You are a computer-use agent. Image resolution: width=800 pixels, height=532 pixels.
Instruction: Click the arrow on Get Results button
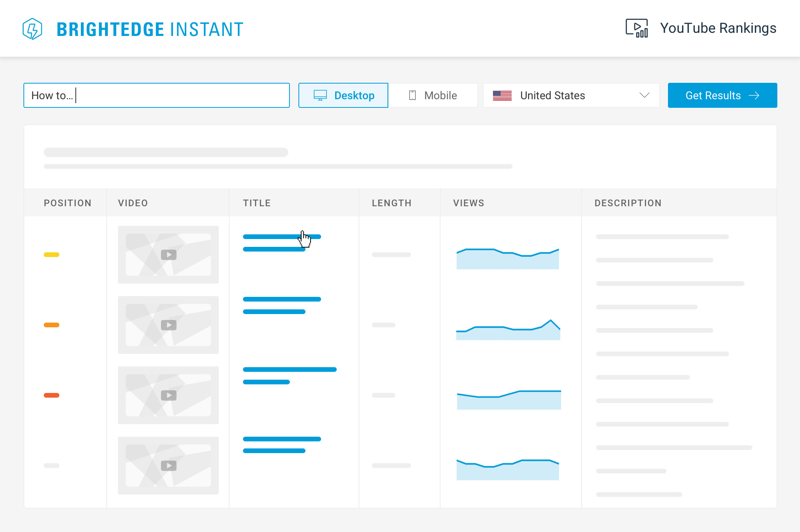coord(754,95)
